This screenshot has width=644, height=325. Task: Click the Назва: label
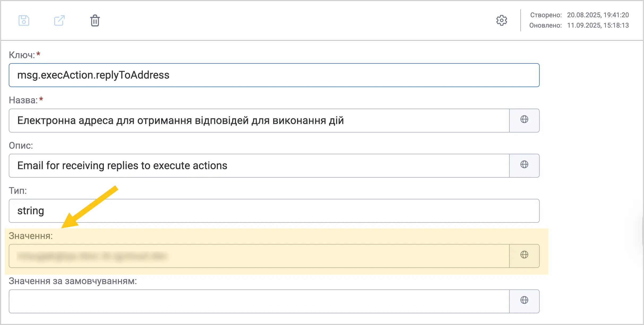23,100
